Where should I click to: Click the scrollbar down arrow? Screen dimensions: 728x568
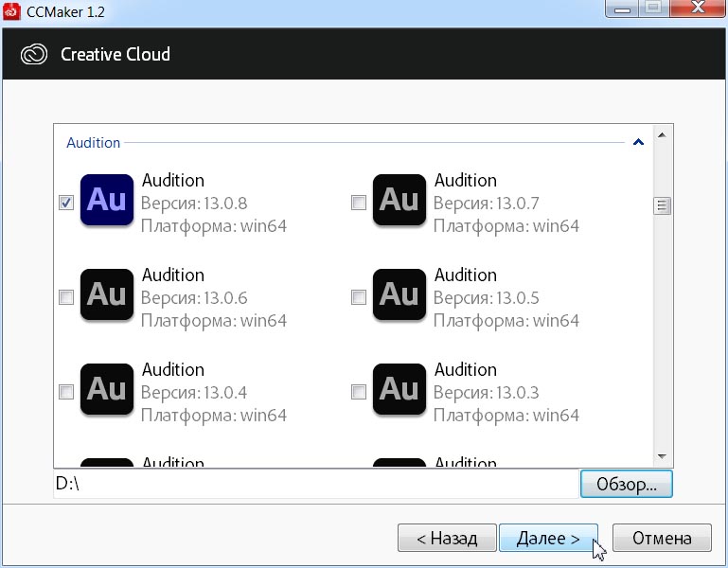point(662,457)
